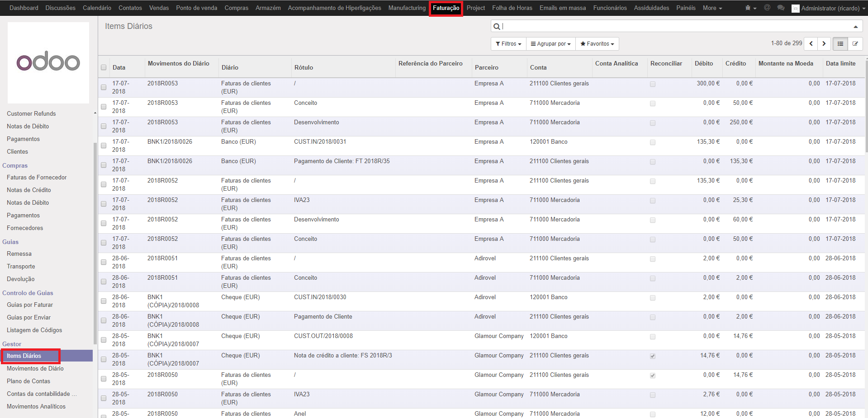The image size is (868, 418).
Task: Open the Filtros dropdown
Action: click(508, 44)
